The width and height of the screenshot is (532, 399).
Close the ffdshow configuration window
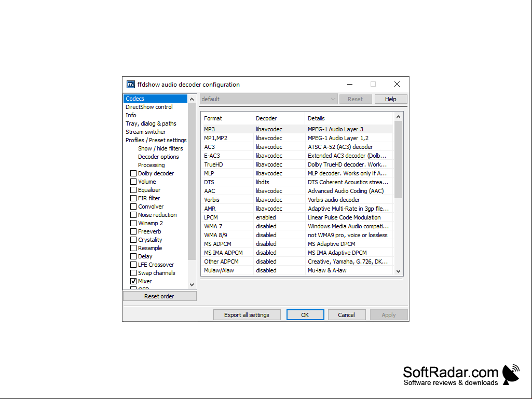pyautogui.click(x=397, y=84)
